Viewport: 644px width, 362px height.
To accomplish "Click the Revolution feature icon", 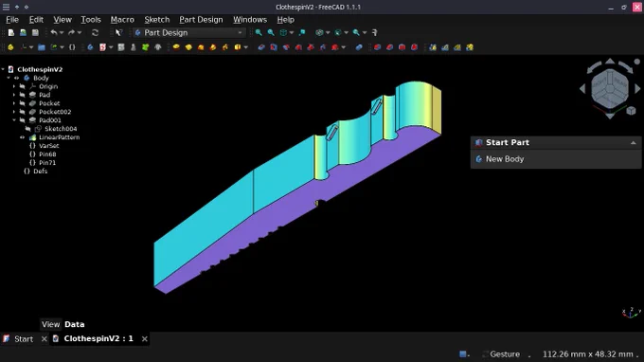I will tap(188, 47).
